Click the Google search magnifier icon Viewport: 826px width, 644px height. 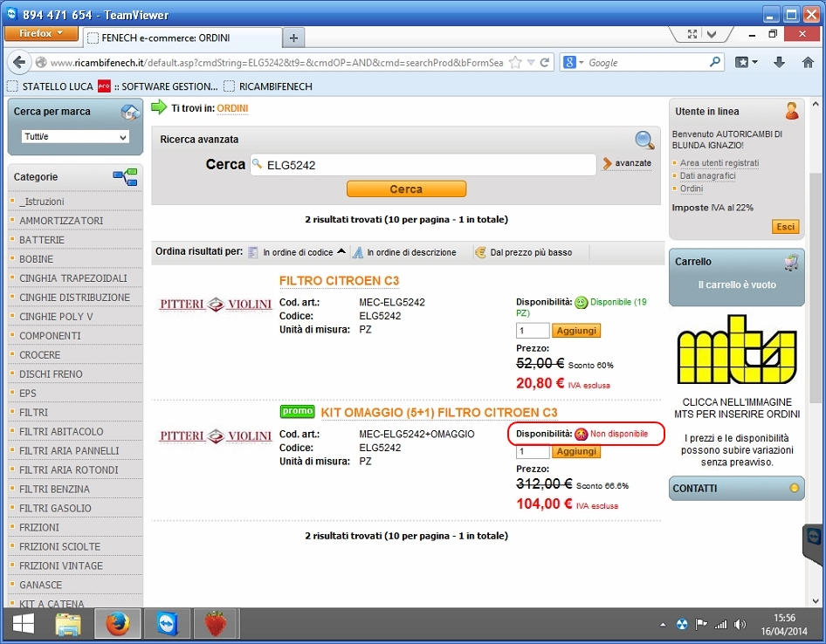(714, 62)
